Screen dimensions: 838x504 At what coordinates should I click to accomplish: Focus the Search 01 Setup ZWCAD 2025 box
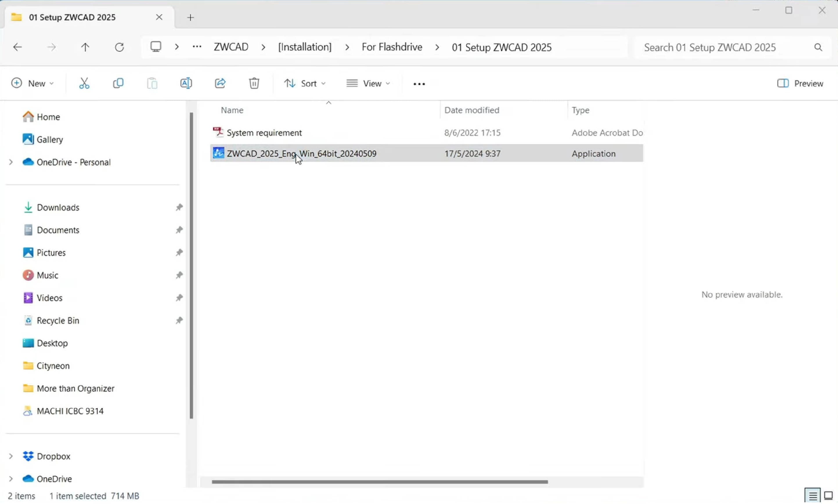pyautogui.click(x=733, y=47)
